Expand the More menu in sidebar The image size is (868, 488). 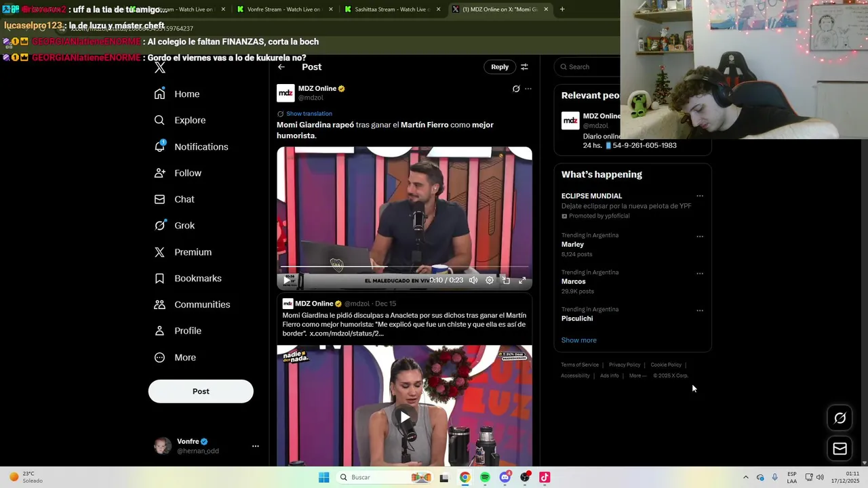click(175, 357)
